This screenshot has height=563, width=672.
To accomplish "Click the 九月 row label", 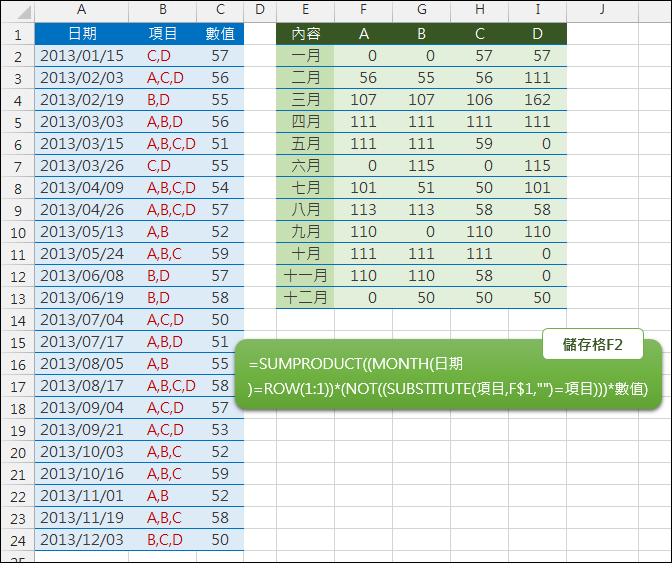I will [x=305, y=232].
